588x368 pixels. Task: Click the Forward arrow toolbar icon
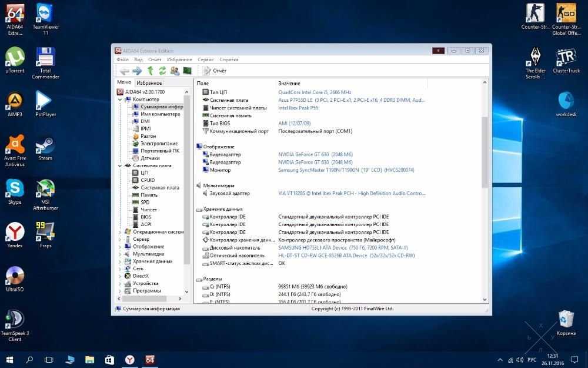pos(137,71)
